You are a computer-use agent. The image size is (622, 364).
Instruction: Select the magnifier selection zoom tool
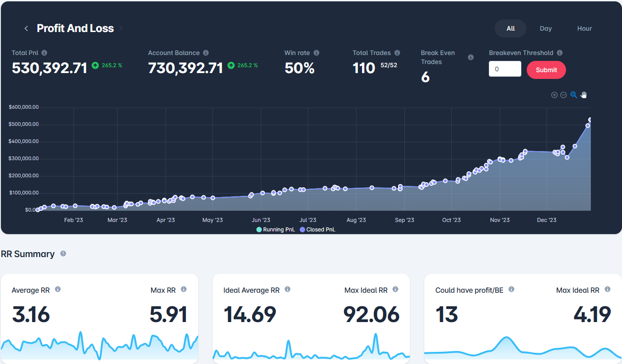pos(574,95)
